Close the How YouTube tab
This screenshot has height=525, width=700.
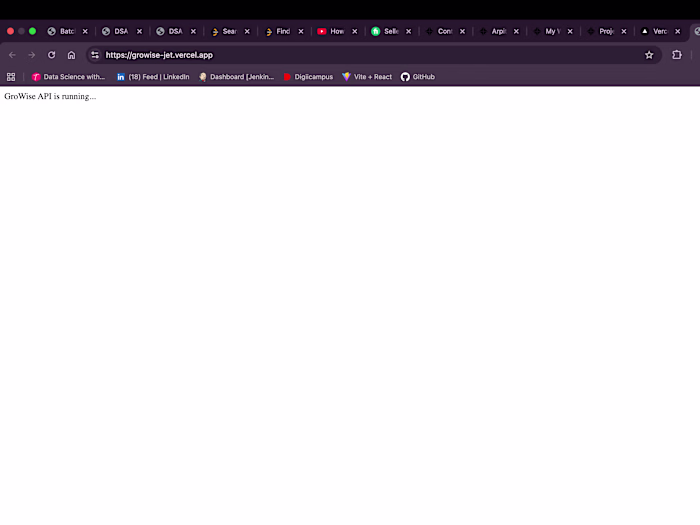point(355,31)
